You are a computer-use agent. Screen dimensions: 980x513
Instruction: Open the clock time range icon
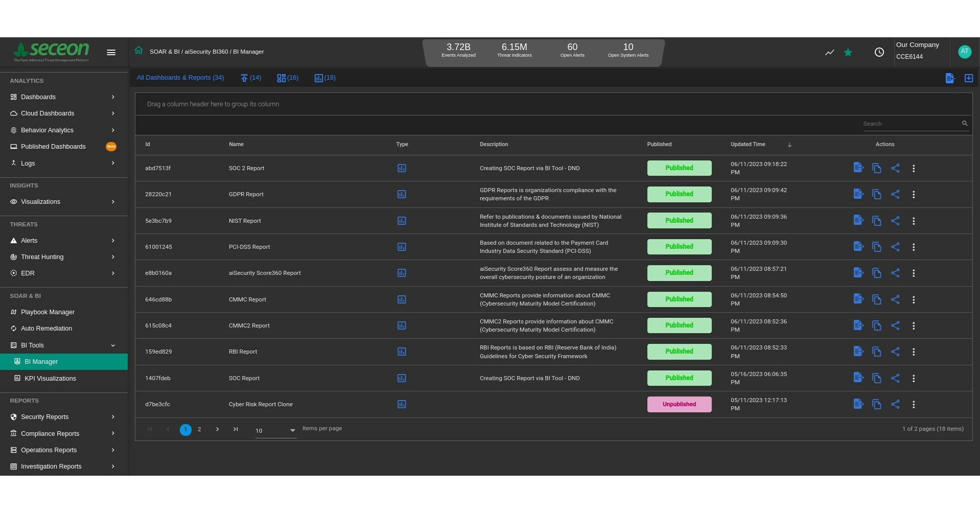click(x=879, y=52)
